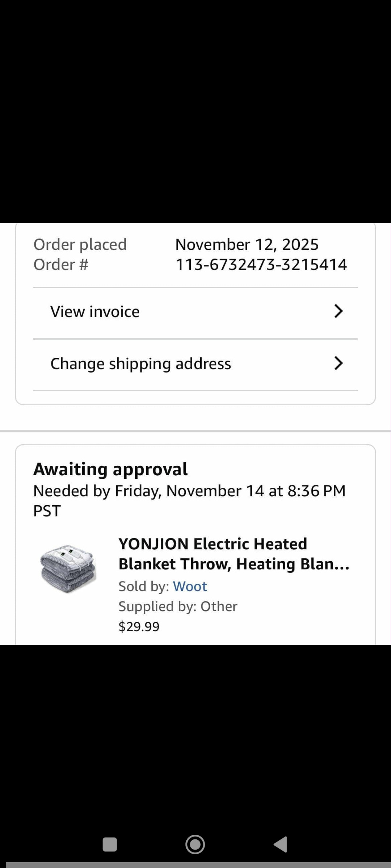Tap the Android recent apps square button
391x868 pixels.
point(110,845)
